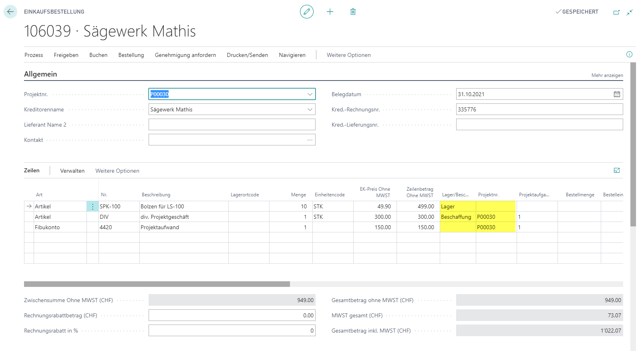Open the row options menu for SPK-100
Screen dimensions: 644x351
point(93,206)
